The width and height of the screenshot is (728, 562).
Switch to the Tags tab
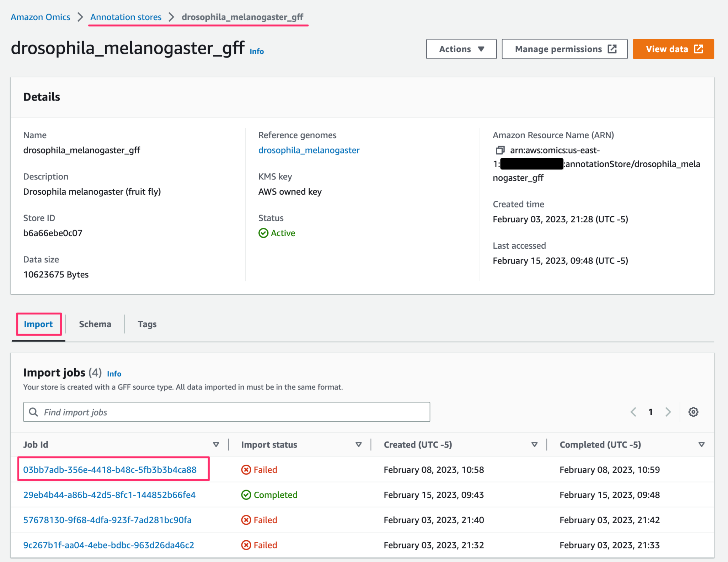(147, 324)
